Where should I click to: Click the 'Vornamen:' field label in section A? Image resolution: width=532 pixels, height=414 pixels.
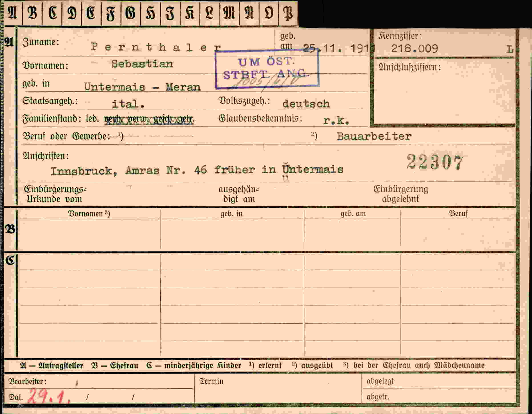(45, 66)
